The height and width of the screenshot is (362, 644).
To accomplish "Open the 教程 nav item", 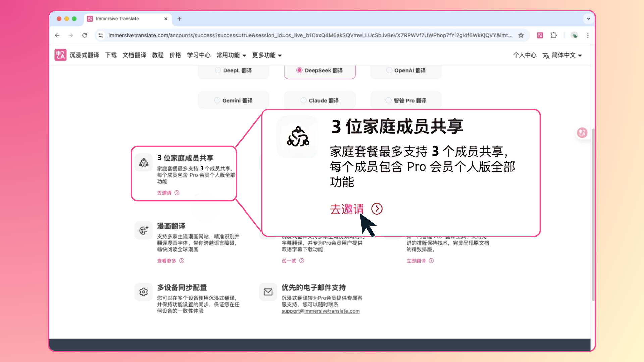I will coord(158,55).
